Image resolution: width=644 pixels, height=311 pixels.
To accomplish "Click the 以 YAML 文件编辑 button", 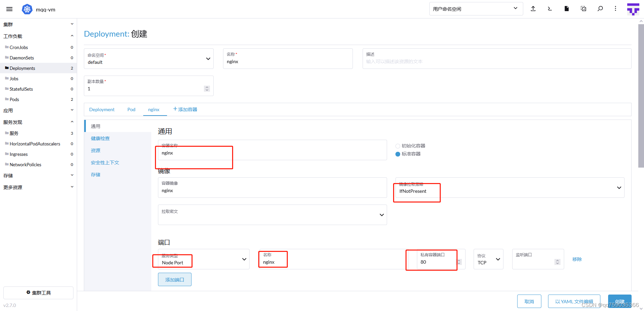I will coord(574,301).
